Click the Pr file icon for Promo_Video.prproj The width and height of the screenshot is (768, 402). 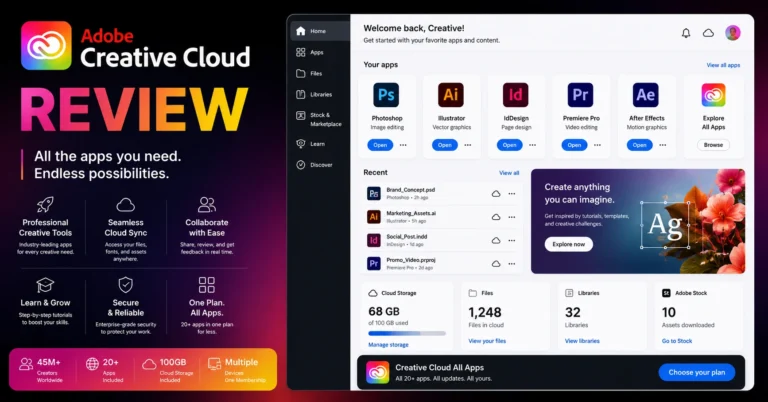point(374,263)
